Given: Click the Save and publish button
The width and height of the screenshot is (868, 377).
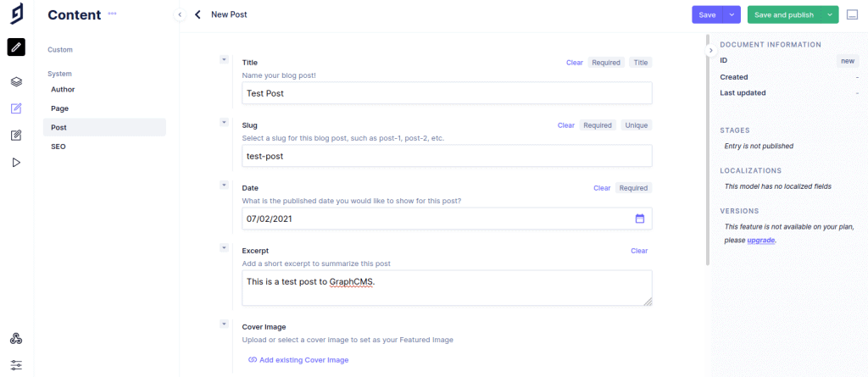Looking at the screenshot, I should [x=784, y=15].
